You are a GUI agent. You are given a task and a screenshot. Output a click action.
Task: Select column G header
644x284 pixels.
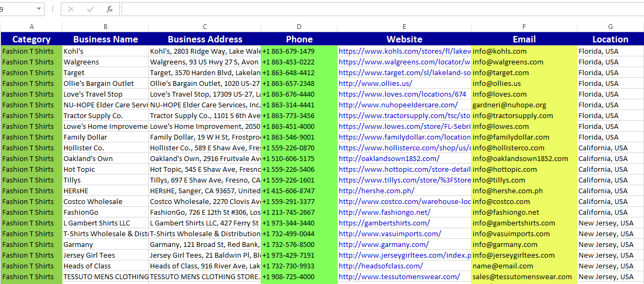click(610, 27)
